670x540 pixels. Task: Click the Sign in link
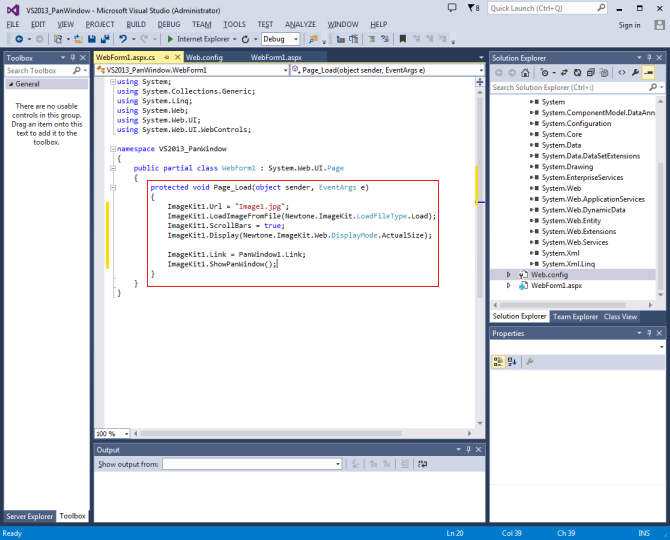629,25
